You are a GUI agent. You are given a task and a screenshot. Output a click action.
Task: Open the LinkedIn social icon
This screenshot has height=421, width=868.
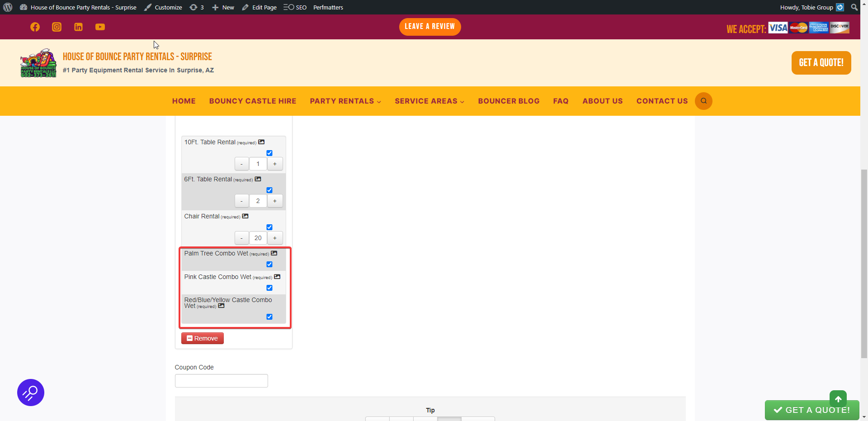pyautogui.click(x=78, y=27)
